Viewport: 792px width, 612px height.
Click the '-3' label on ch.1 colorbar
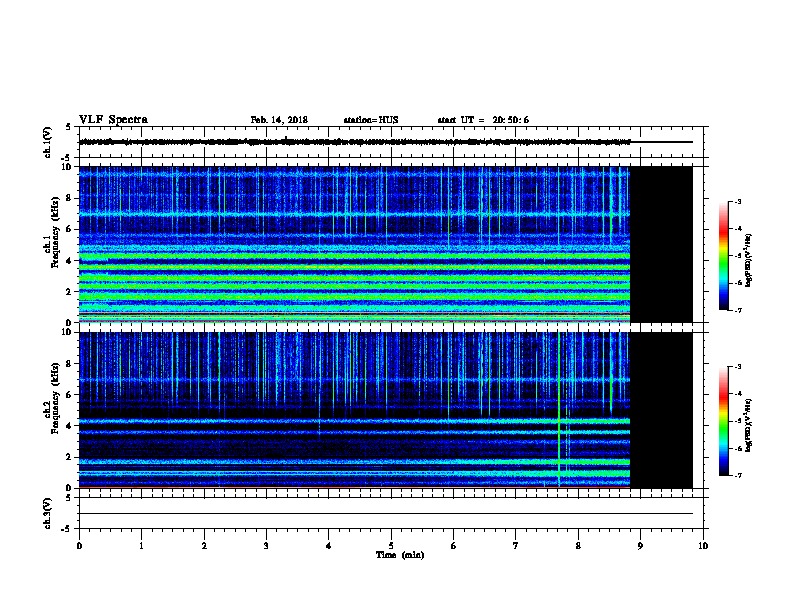737,201
